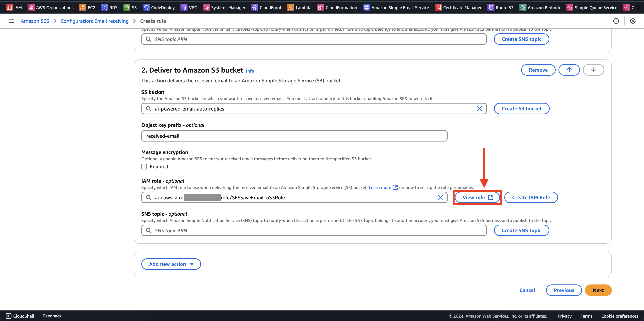644x321 pixels.
Task: Enable message encryption checkbox
Action: tap(144, 167)
